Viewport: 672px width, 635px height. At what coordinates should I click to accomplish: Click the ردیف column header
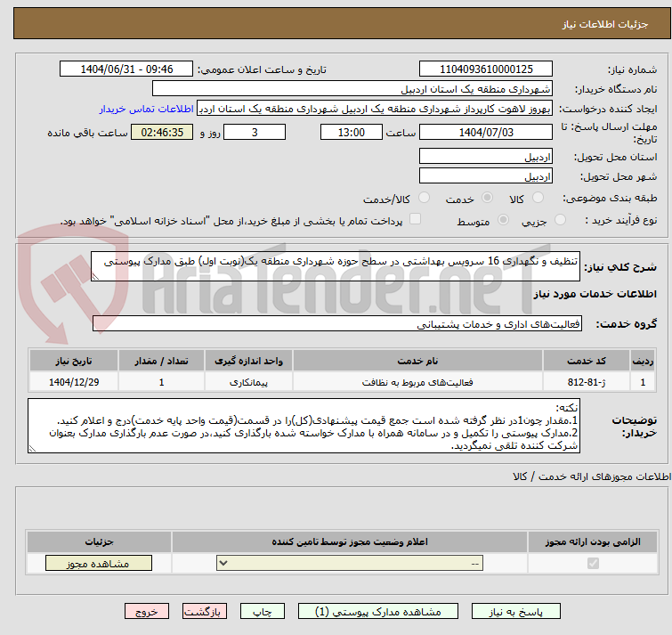pos(643,361)
